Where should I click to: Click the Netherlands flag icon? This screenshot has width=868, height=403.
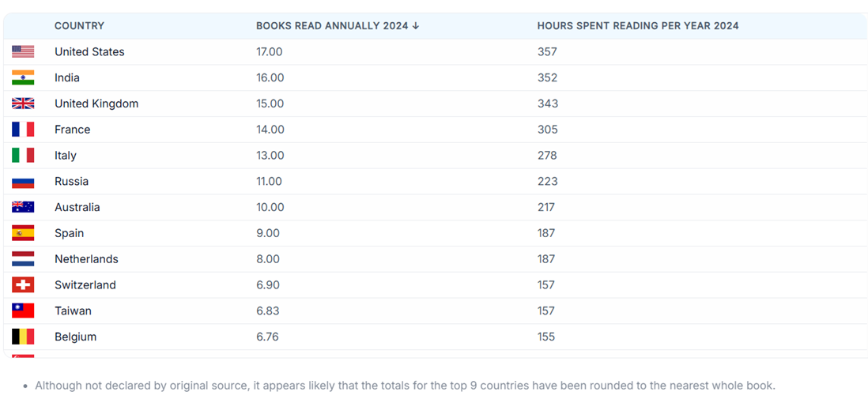23,259
